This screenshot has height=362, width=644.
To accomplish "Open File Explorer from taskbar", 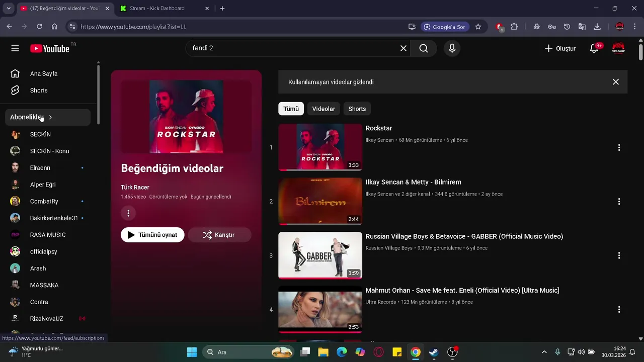I will 323,352.
